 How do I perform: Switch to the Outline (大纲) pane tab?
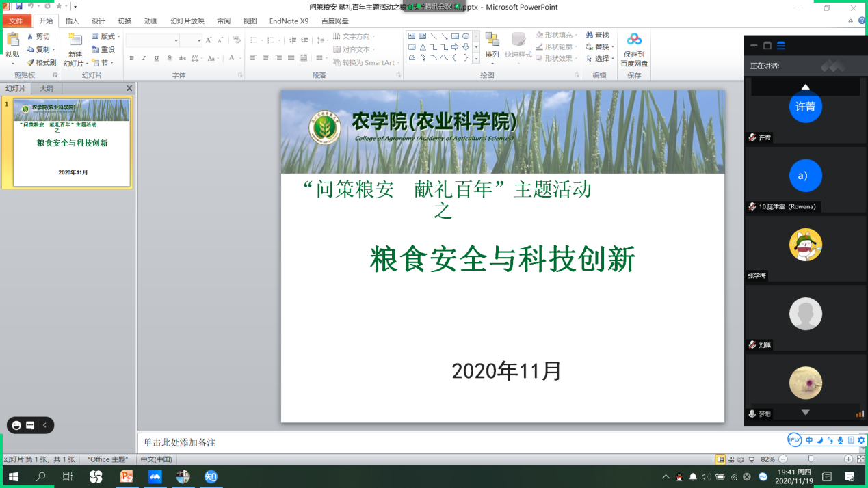[46, 89]
